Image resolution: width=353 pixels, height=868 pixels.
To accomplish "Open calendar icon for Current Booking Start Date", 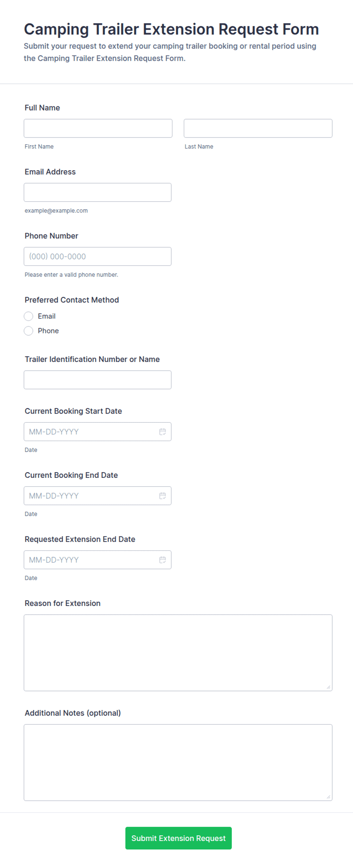I will [162, 432].
